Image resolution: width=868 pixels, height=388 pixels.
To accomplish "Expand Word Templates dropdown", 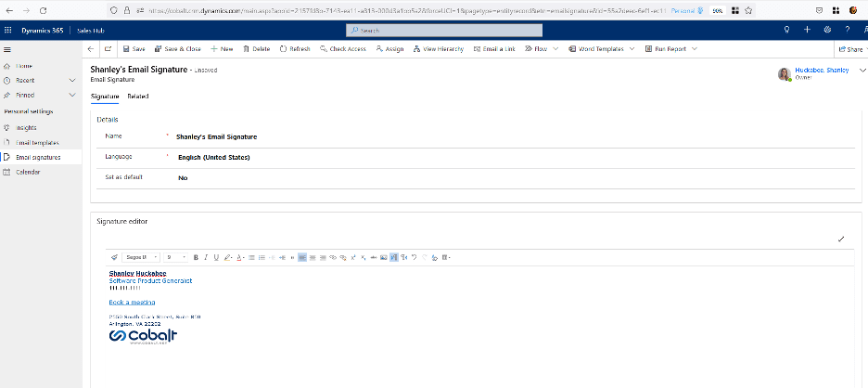I will [632, 49].
